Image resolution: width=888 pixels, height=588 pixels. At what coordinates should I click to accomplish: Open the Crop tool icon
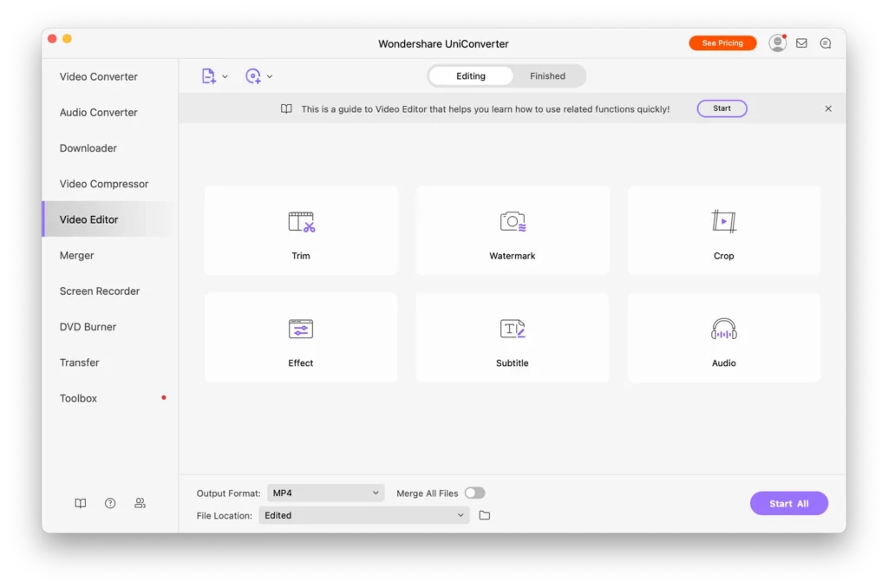[724, 221]
